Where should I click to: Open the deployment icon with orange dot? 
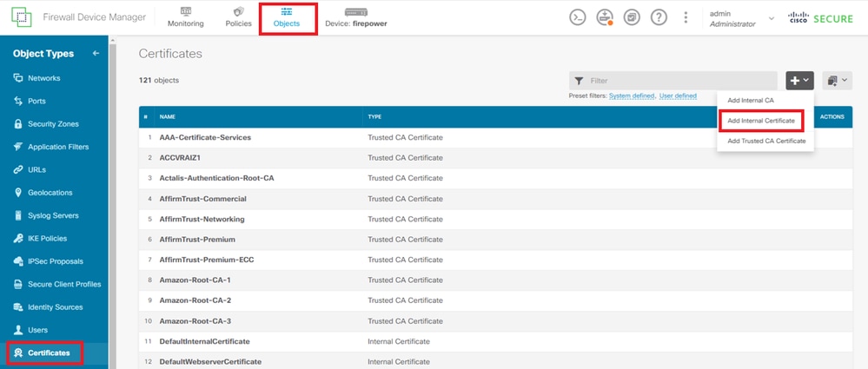[605, 17]
